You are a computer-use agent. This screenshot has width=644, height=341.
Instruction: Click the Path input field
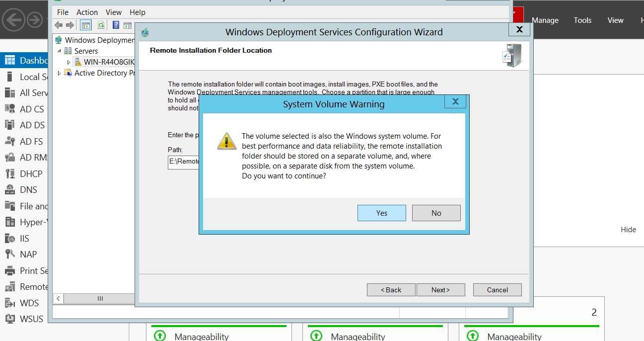(184, 162)
